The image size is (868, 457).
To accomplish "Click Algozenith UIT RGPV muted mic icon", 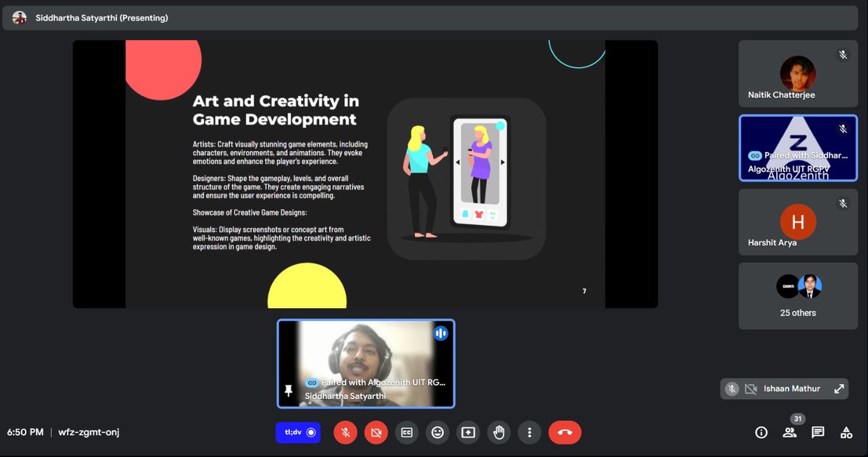I will tap(843, 129).
